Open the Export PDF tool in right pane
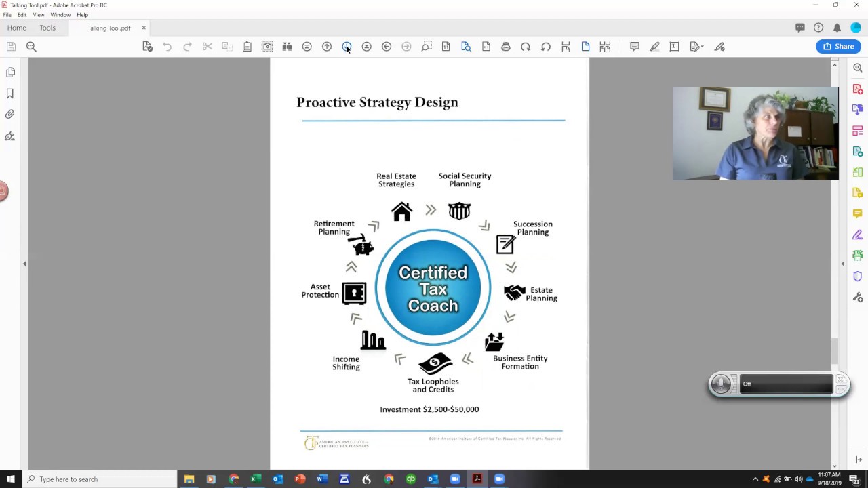This screenshot has height=488, width=868. pos(858,151)
